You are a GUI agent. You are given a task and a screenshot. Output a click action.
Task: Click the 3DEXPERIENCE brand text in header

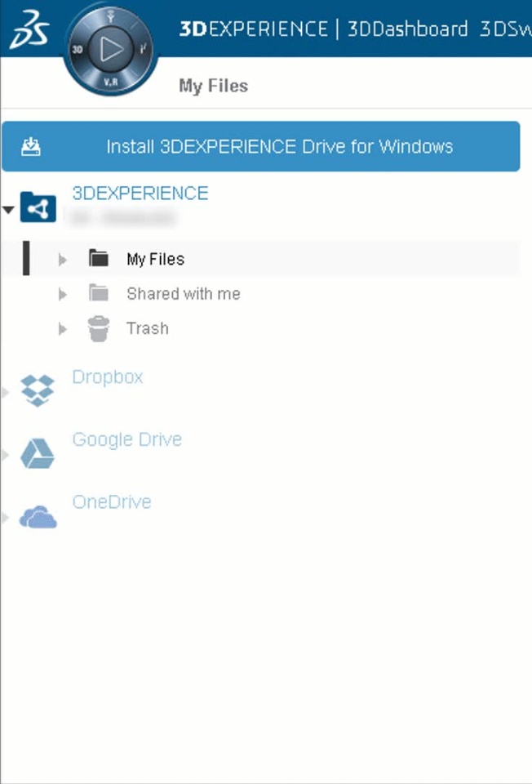pyautogui.click(x=254, y=29)
